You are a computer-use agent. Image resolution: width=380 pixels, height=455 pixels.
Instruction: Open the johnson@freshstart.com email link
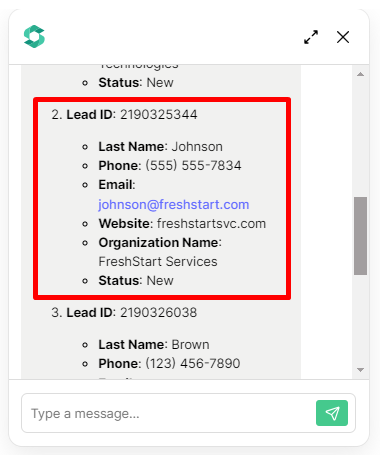pos(173,204)
